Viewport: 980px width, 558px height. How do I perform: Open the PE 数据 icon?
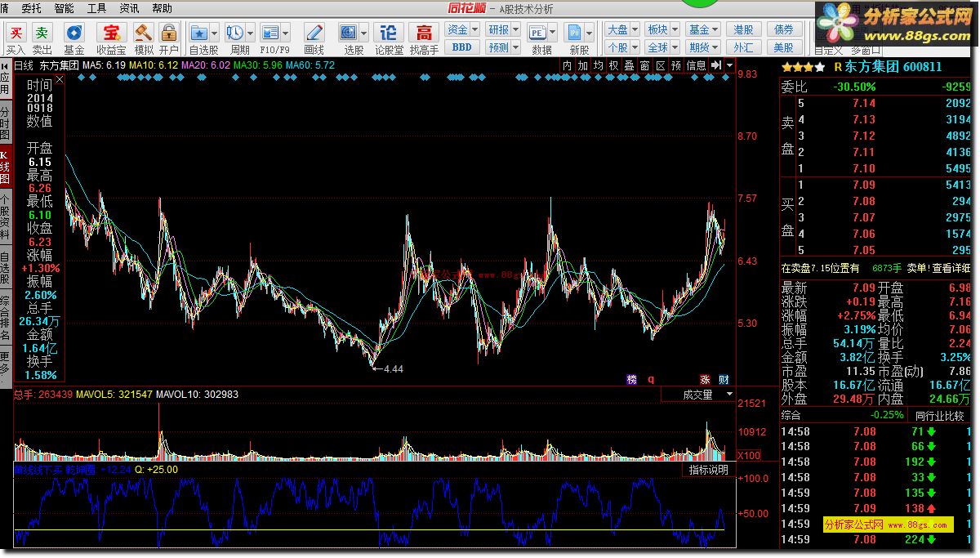tap(537, 33)
